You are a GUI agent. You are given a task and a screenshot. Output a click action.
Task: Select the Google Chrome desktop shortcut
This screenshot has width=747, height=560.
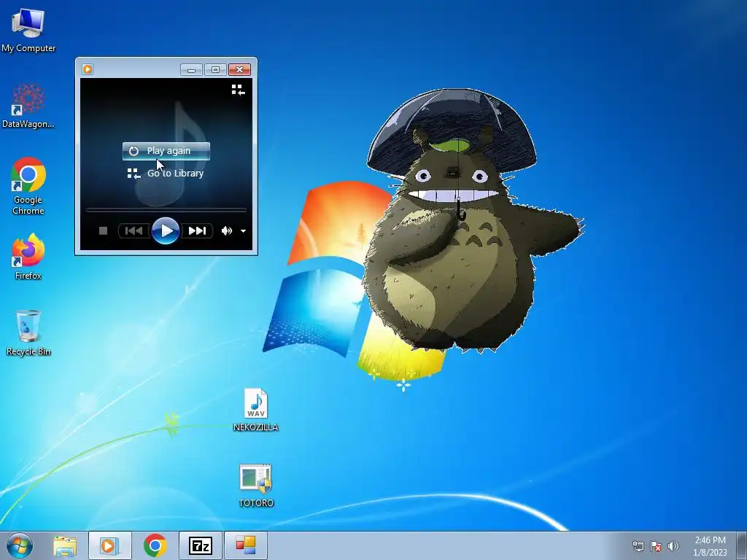pos(28,186)
